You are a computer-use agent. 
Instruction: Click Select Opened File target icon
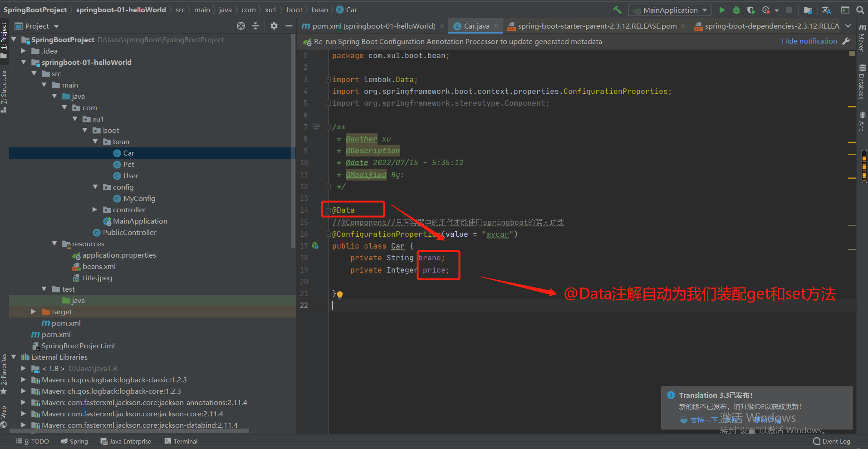241,26
